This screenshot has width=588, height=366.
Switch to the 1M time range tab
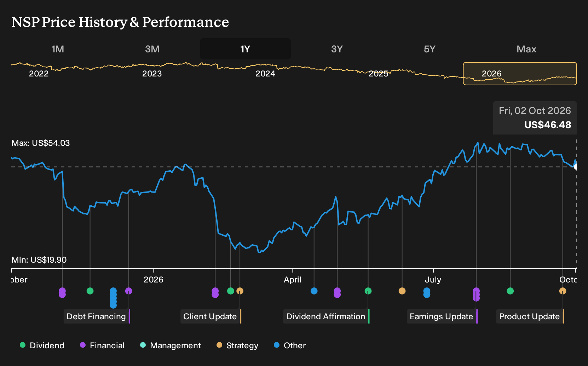(58, 49)
